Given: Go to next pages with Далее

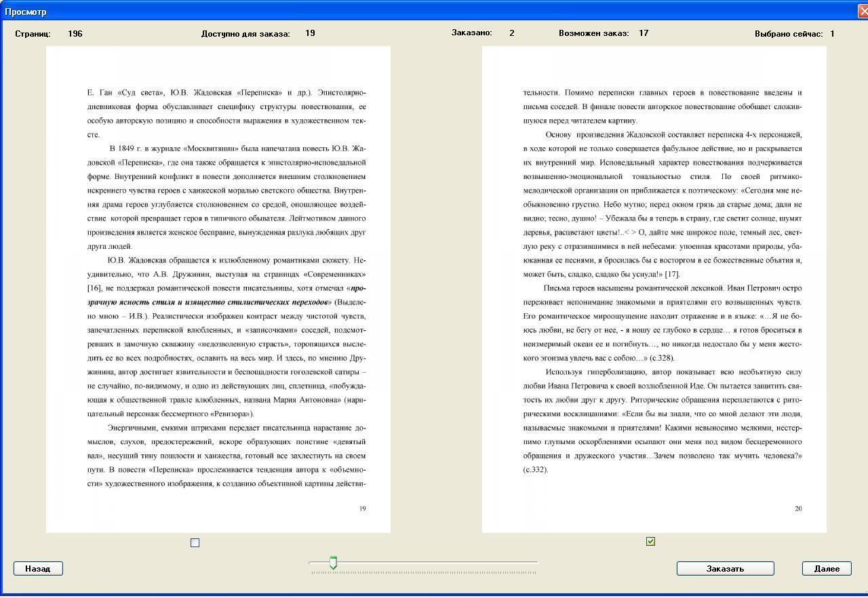Looking at the screenshot, I should 827,569.
